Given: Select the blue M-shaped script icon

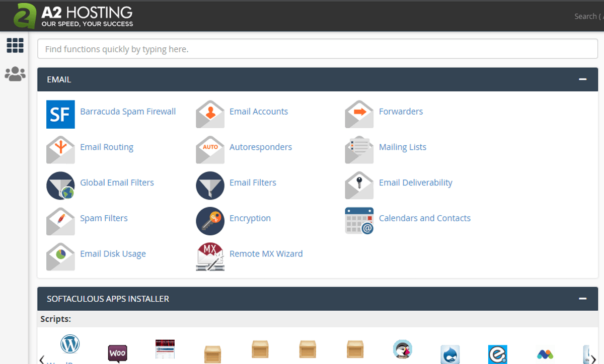Looking at the screenshot, I should coord(545,354).
